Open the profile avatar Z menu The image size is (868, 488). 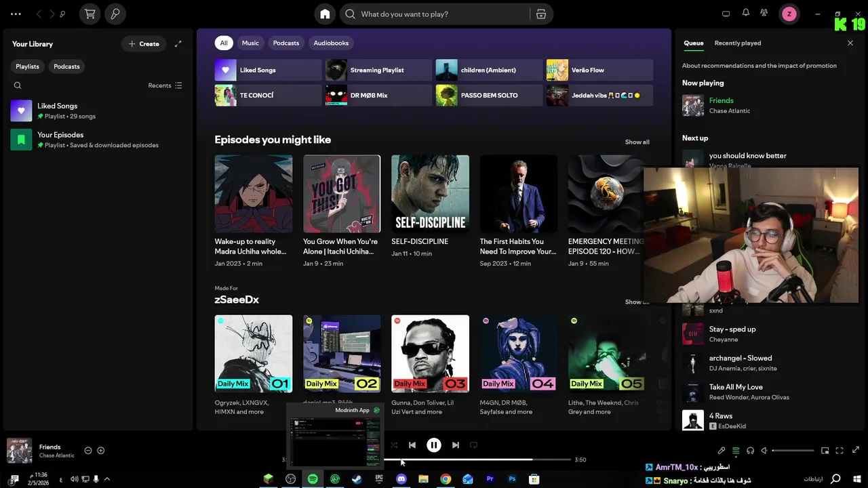click(x=789, y=14)
